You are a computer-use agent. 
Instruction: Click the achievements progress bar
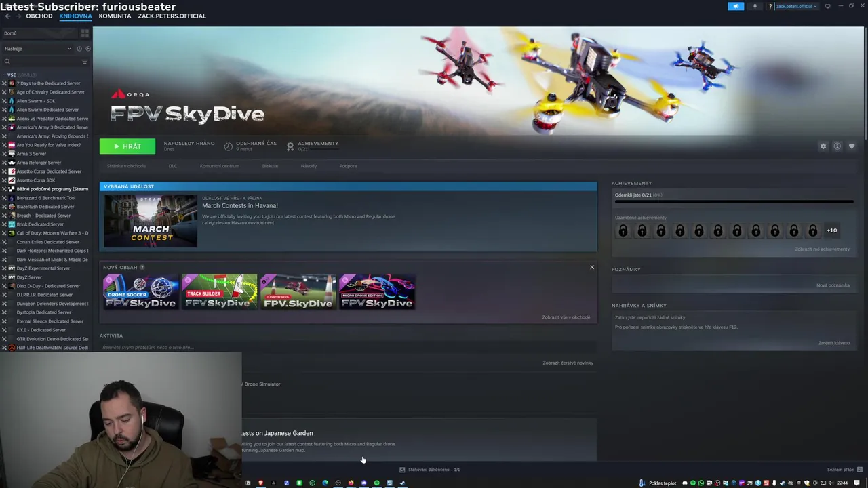point(734,201)
